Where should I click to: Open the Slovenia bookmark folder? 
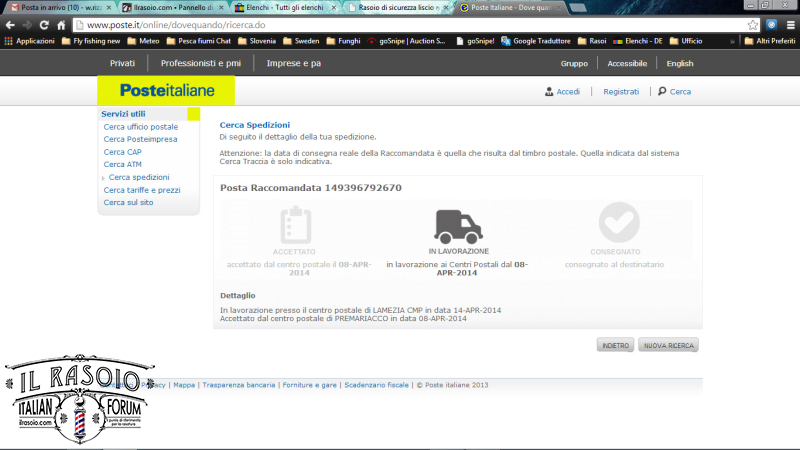click(257, 41)
